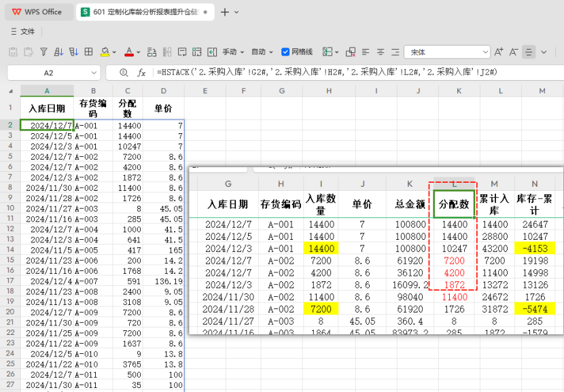Screen dimensions: 564x392
Task: Toggle the 网格线 gridlines checkbox
Action: click(286, 52)
